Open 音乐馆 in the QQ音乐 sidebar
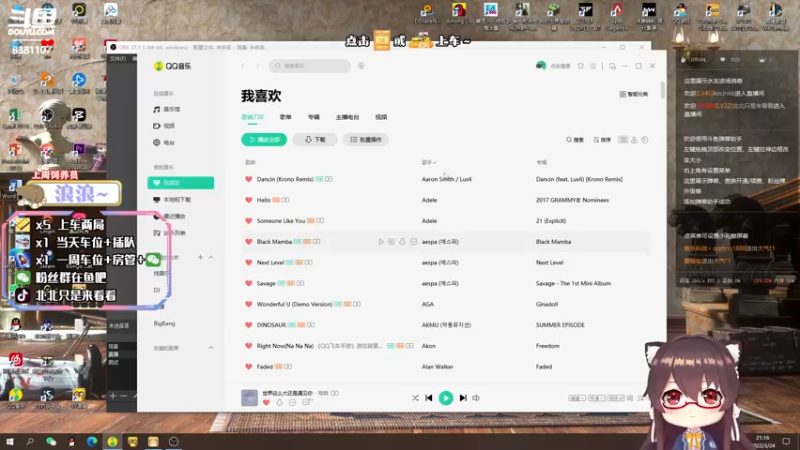 167,109
